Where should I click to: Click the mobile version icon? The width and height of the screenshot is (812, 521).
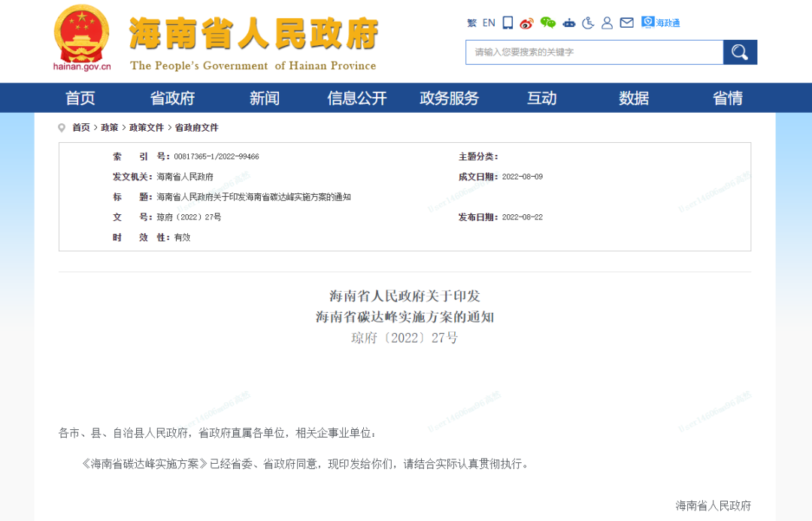[x=507, y=23]
